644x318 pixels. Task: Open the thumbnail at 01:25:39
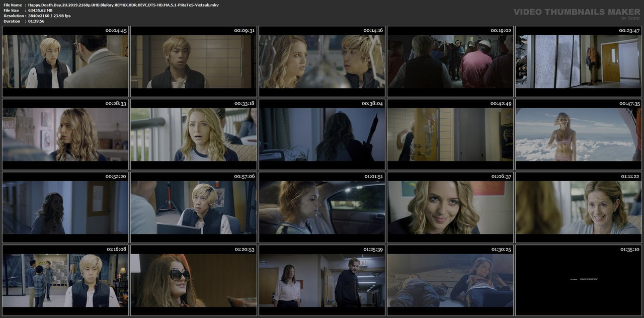(x=322, y=280)
